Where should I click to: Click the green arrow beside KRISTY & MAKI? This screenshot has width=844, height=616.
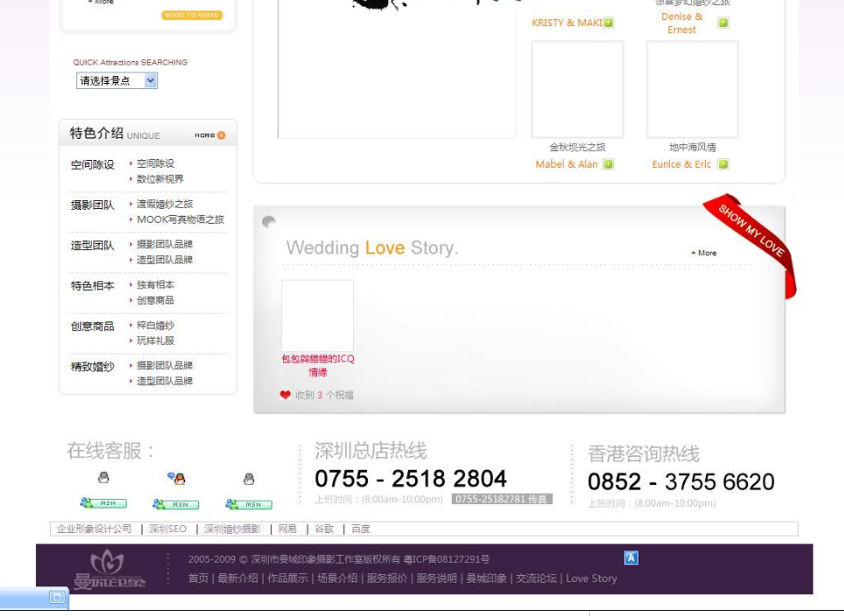(608, 23)
